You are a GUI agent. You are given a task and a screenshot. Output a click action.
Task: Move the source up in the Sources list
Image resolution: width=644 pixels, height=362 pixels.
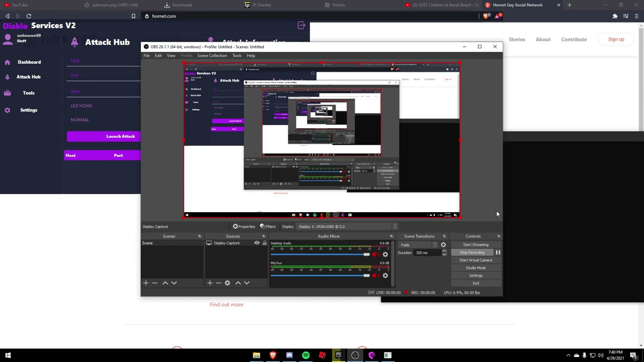[x=238, y=283]
